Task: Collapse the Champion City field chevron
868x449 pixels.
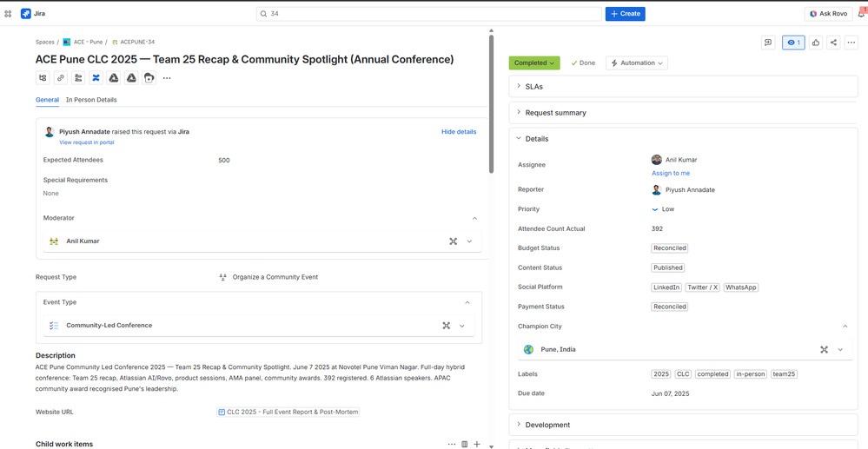Action: (845, 326)
